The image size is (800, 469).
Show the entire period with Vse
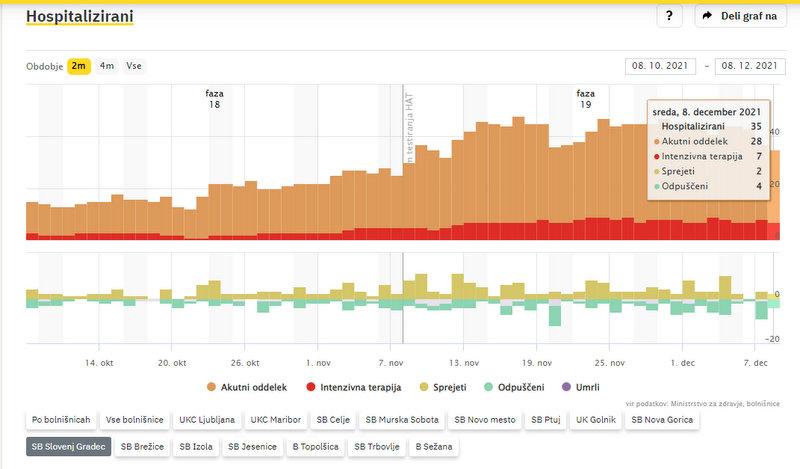click(x=133, y=66)
